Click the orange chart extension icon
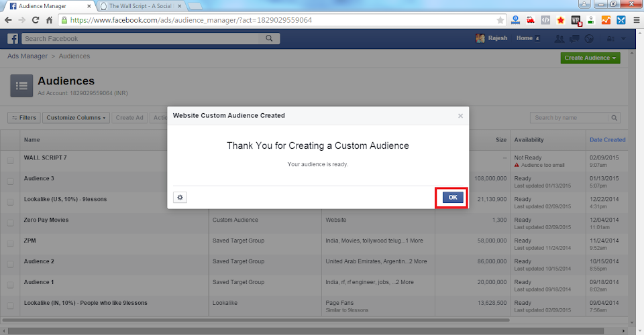Image resolution: width=644 pixels, height=335 pixels. tap(606, 20)
